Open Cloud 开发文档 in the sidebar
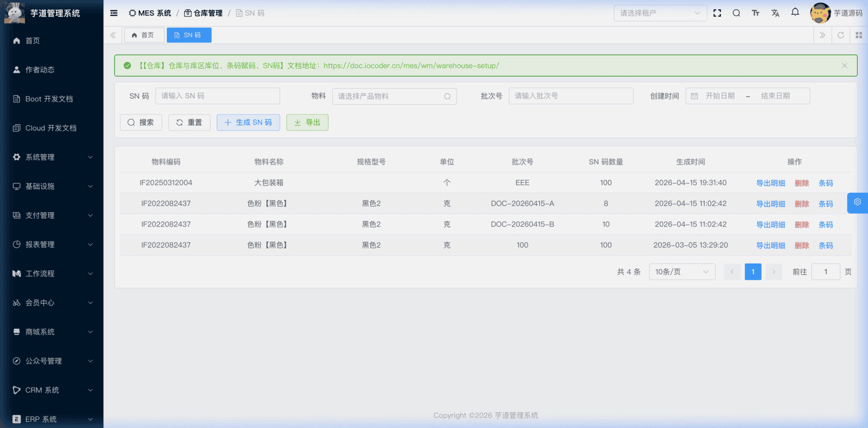 [x=52, y=128]
